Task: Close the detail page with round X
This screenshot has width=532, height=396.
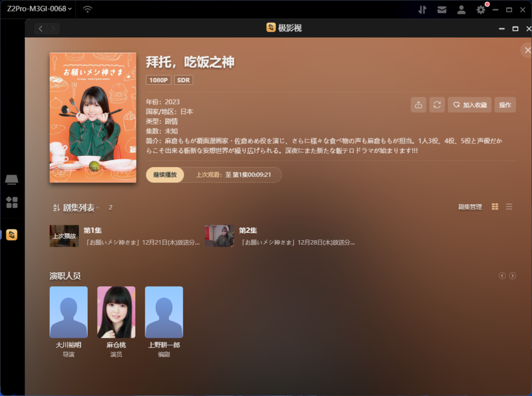Action: [x=527, y=50]
